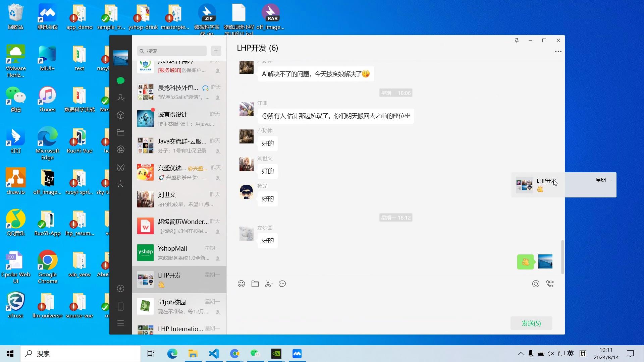Image resolution: width=644 pixels, height=362 pixels.
Task: Pin the WeChat window on top
Action: [x=517, y=41]
